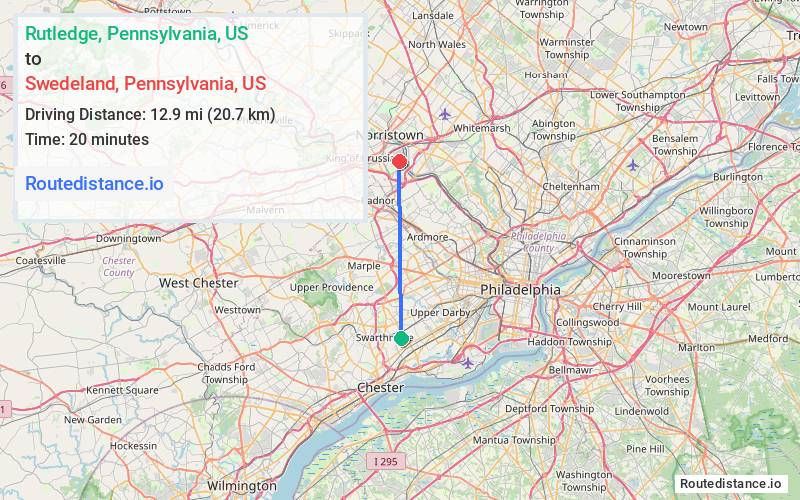Click the Kennett Square town label
This screenshot has width=800, height=500.
tap(122, 390)
